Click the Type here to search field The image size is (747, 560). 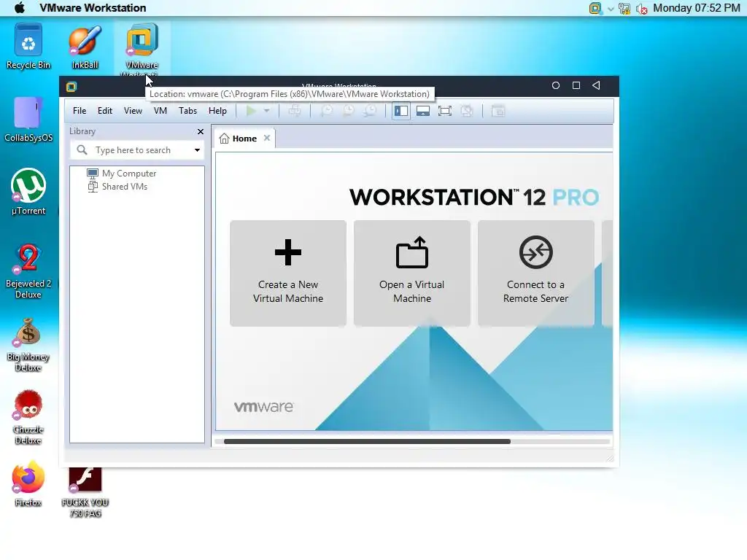[136, 150]
